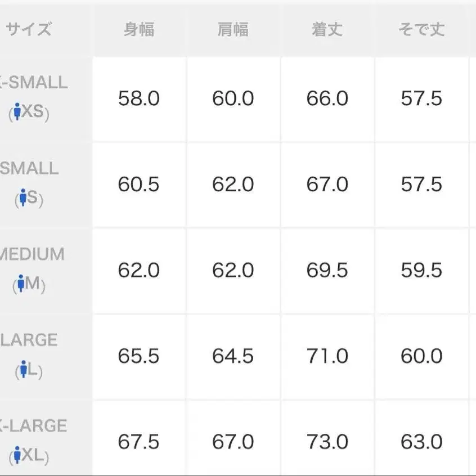This screenshot has width=476, height=476.
Task: Select the サイズ column header
Action: [29, 29]
